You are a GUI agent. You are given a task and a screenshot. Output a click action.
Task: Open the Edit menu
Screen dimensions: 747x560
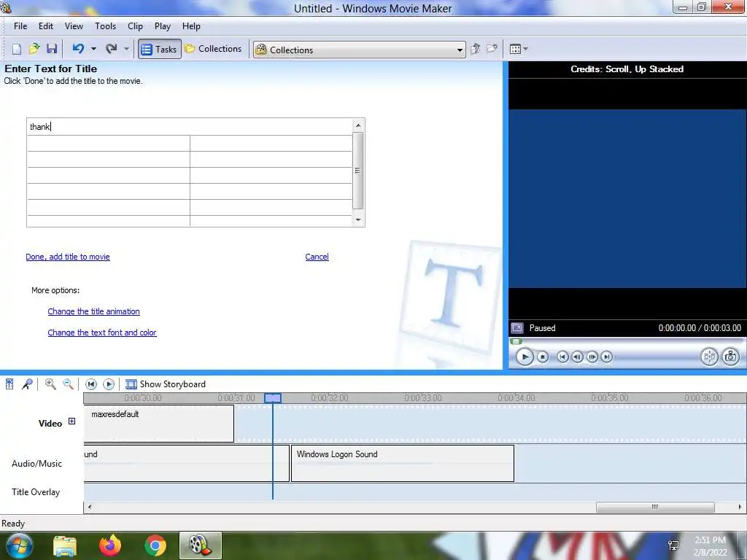tap(46, 26)
